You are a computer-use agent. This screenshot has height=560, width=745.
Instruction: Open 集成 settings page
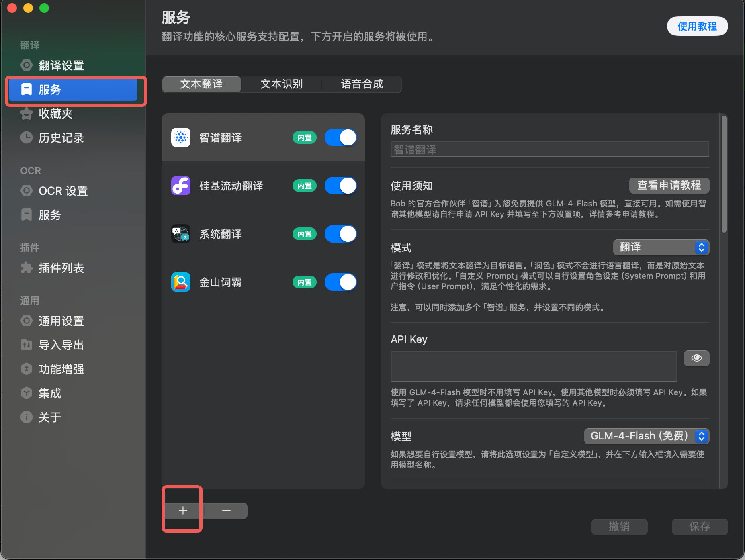pyautogui.click(x=49, y=393)
